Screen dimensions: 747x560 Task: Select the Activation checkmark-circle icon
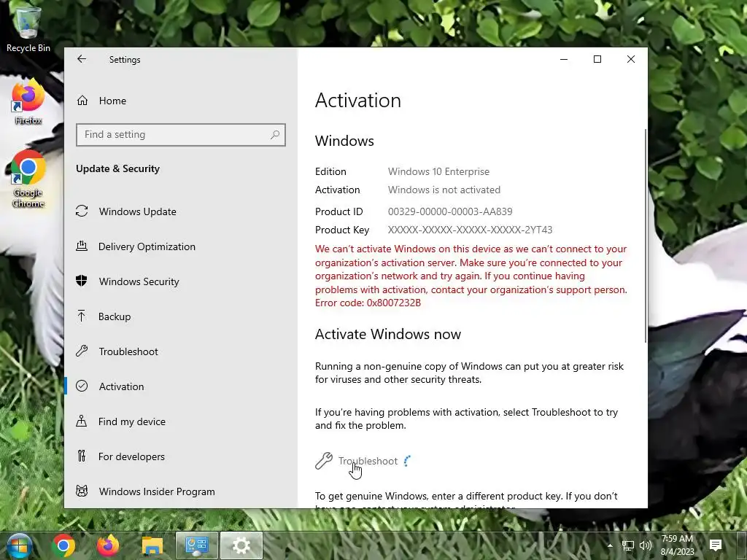pos(82,386)
